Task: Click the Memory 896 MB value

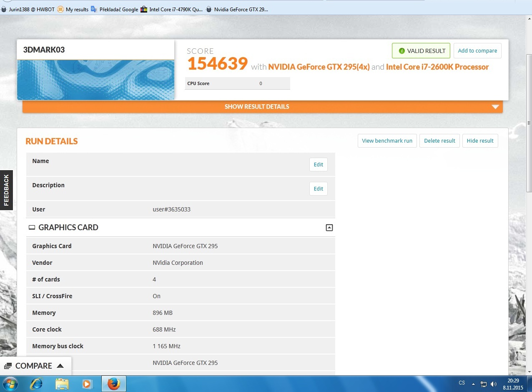Action: click(x=163, y=313)
